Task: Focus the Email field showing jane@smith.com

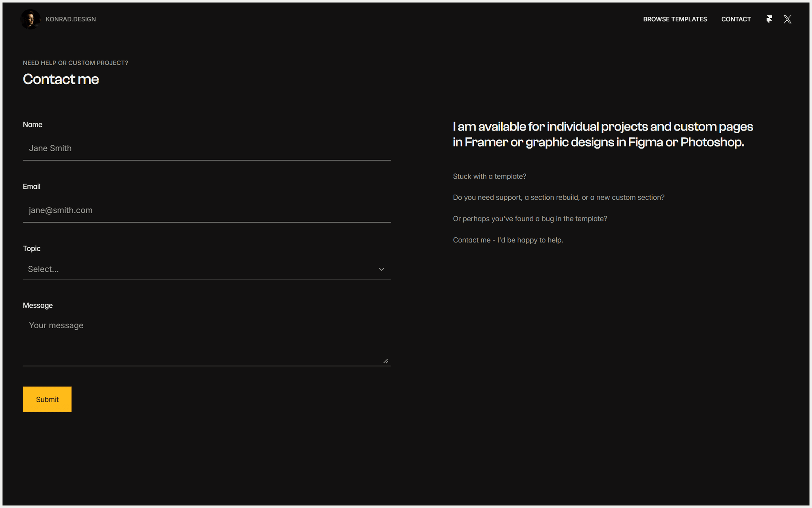Action: tap(207, 210)
